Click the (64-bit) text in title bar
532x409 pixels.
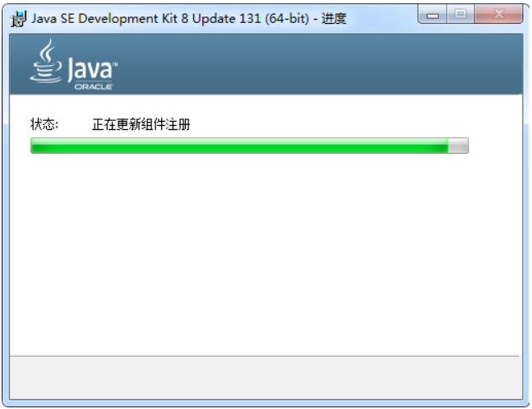click(287, 18)
